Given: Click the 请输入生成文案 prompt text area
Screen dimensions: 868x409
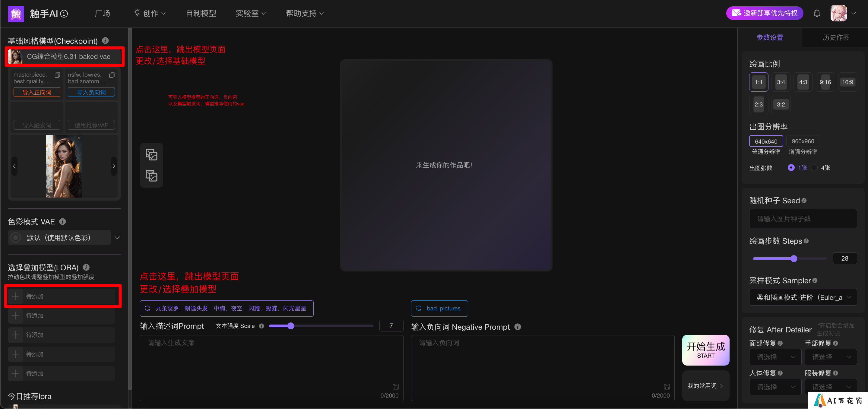Looking at the screenshot, I should pos(271,368).
